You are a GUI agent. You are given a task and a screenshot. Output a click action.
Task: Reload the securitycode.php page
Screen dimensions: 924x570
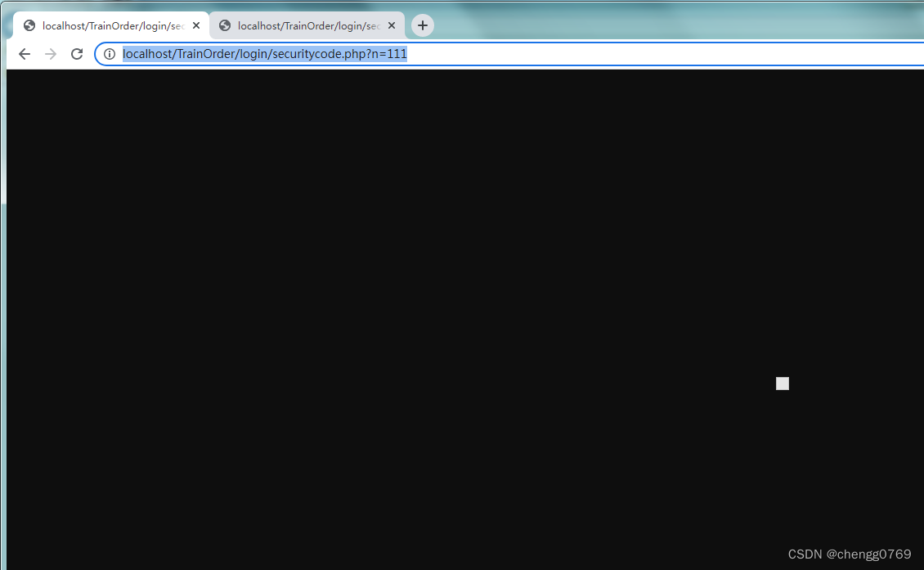coord(77,54)
